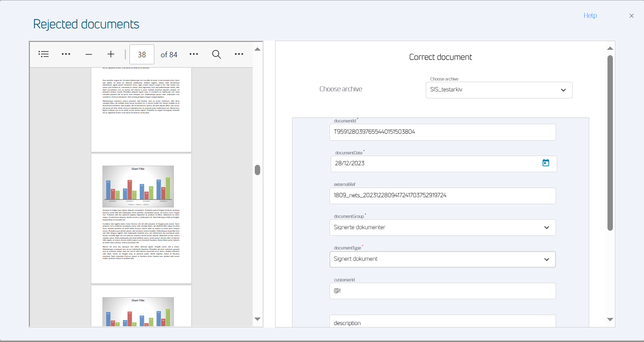Screen dimensions: 644x342
Task: Click the ellipsis directly after 'of 84'
Action: (x=194, y=54)
